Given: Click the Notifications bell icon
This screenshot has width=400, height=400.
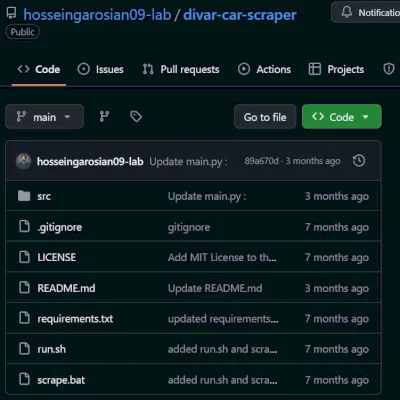Looking at the screenshot, I should point(347,12).
